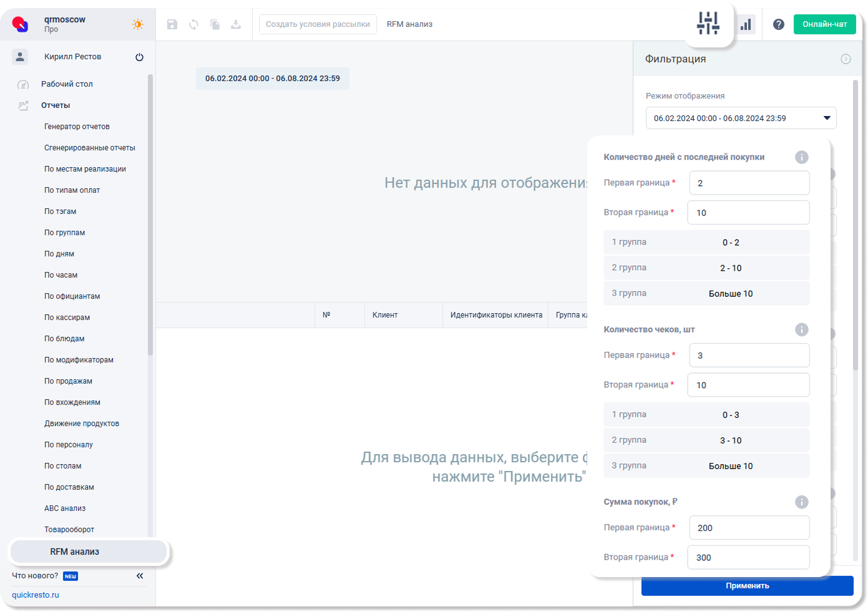This screenshot has height=612, width=868.
Task: Open the Онлайн-чат button
Action: point(824,24)
